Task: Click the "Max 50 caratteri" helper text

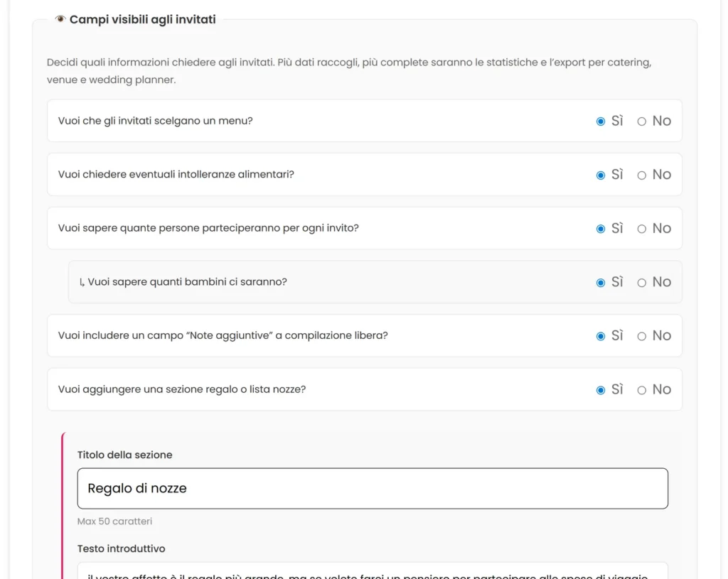Action: (114, 521)
